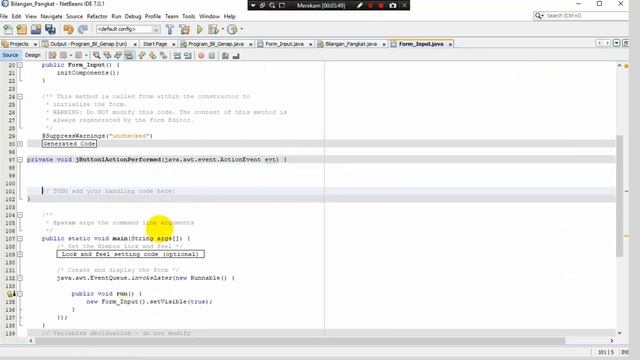Open the Debug menu
Image resolution: width=640 pixels, height=360 pixels.
point(133,16)
